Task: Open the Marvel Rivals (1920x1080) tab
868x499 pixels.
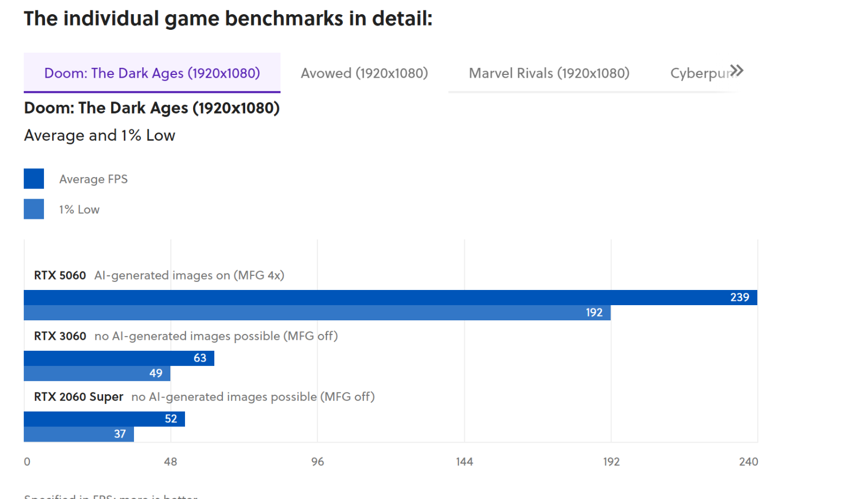Action: [549, 73]
